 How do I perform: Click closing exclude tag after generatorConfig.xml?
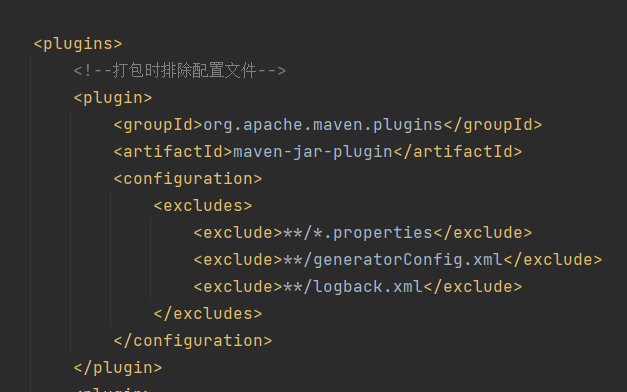pyautogui.click(x=553, y=260)
